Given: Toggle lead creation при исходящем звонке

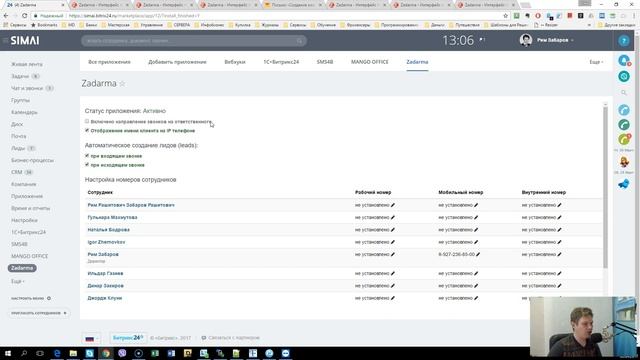Looking at the screenshot, I should [x=87, y=164].
